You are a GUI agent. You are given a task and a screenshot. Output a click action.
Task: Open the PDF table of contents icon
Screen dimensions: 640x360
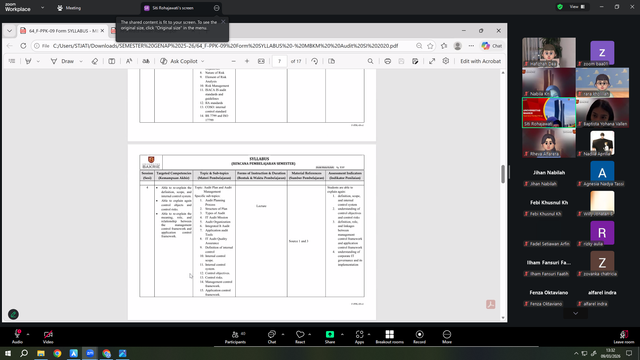[12, 61]
